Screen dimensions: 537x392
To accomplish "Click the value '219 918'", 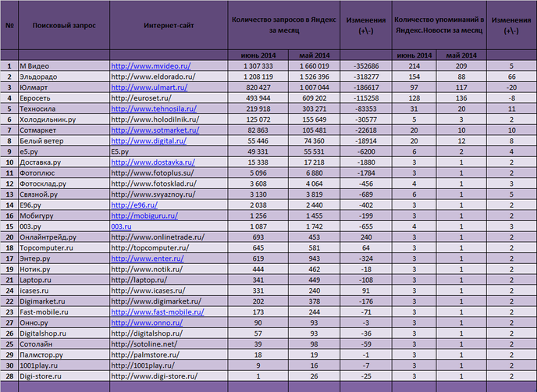I will (x=258, y=109).
